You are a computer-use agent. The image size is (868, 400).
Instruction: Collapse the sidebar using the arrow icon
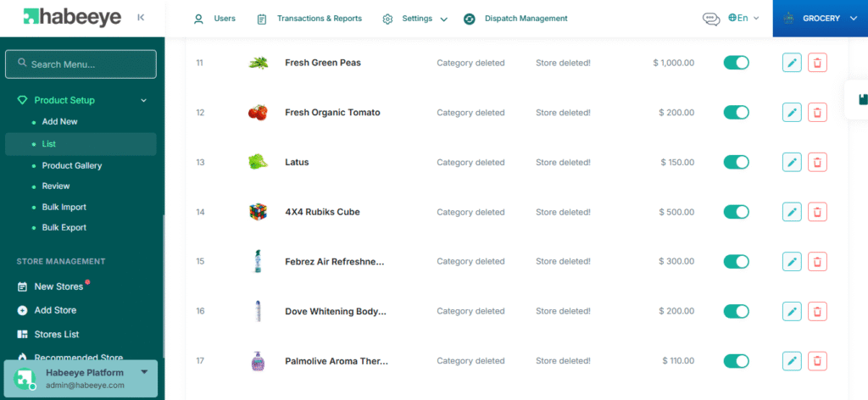point(140,17)
